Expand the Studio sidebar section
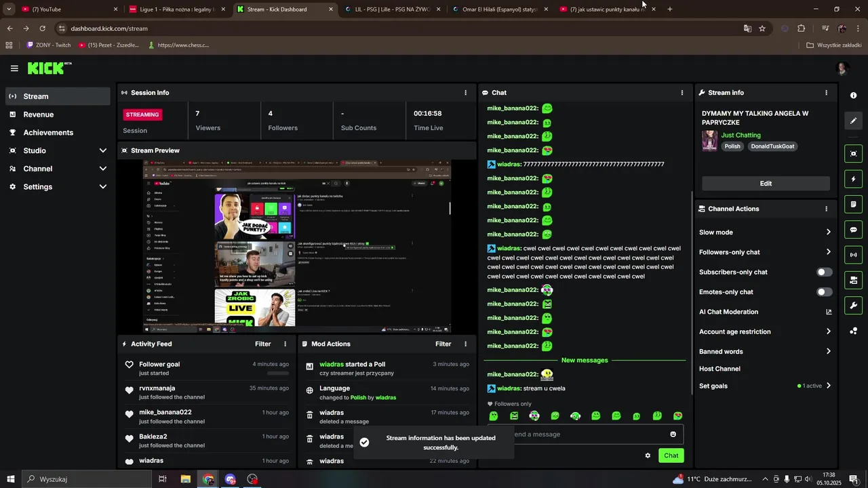Screen dimensions: 868x488 point(103,150)
